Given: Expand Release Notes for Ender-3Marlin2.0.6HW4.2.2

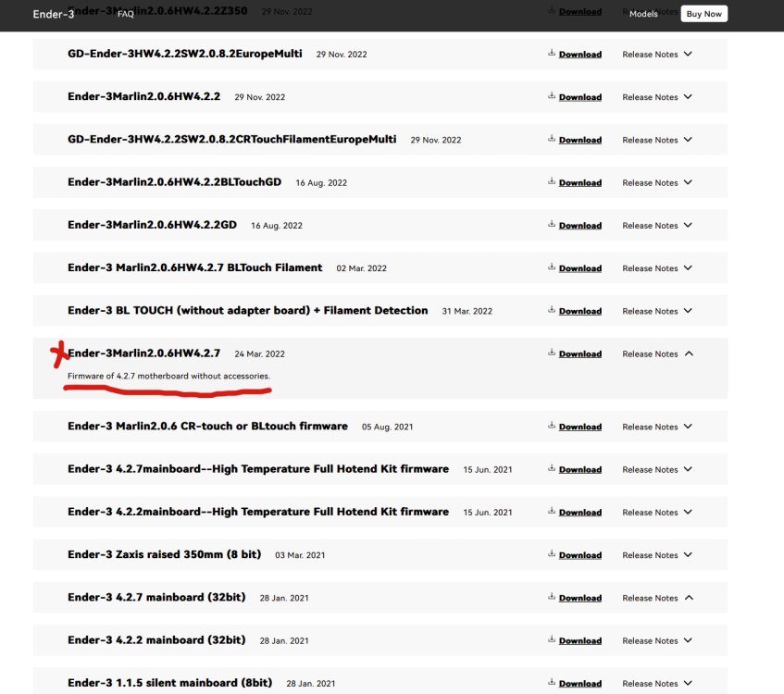Looking at the screenshot, I should click(x=657, y=97).
